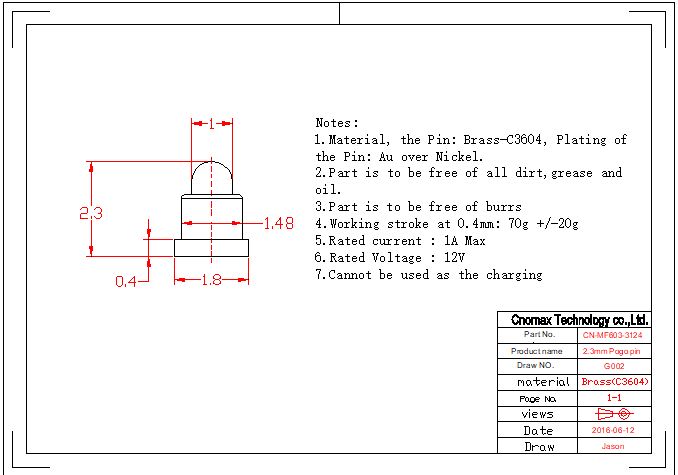Select draw number G002 cell
The image size is (678, 475).
point(614,366)
